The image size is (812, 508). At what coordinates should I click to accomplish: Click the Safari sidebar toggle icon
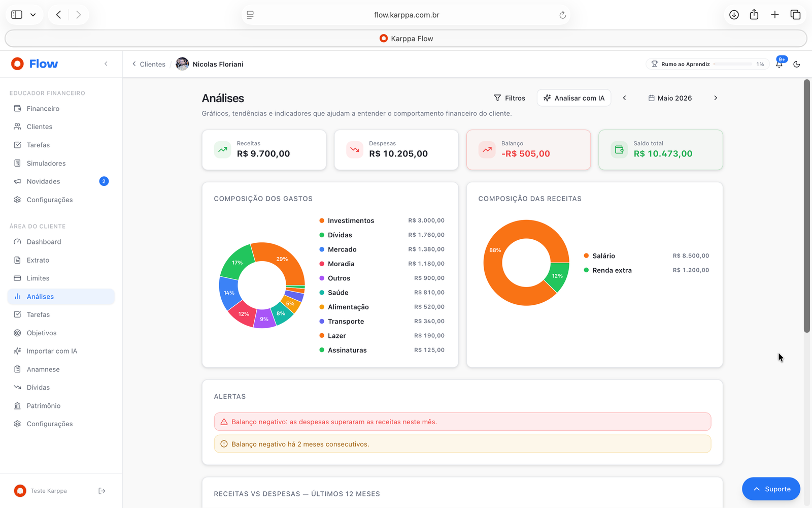(x=17, y=15)
